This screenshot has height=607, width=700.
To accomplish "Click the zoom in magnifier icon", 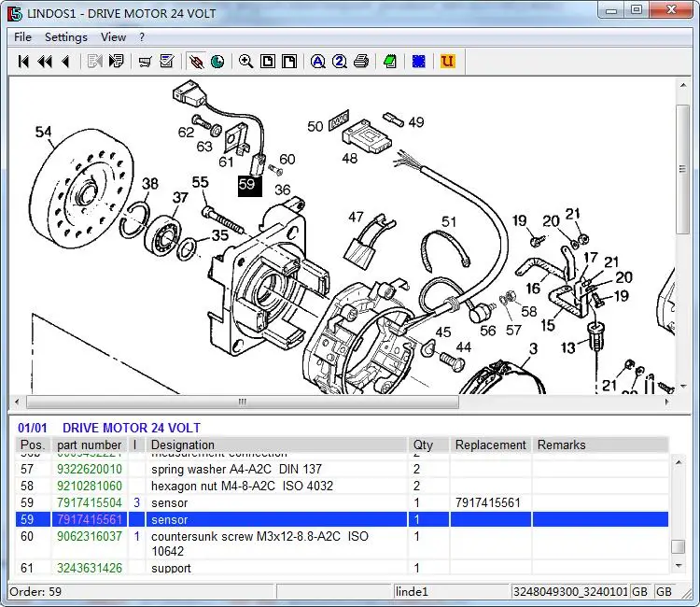I will [245, 62].
